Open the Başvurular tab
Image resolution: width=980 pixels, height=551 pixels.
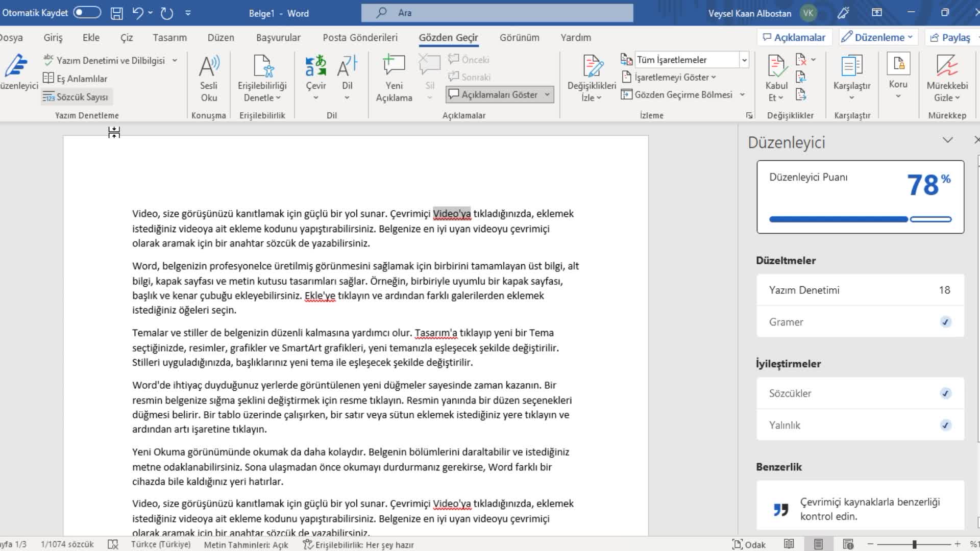coord(278,37)
